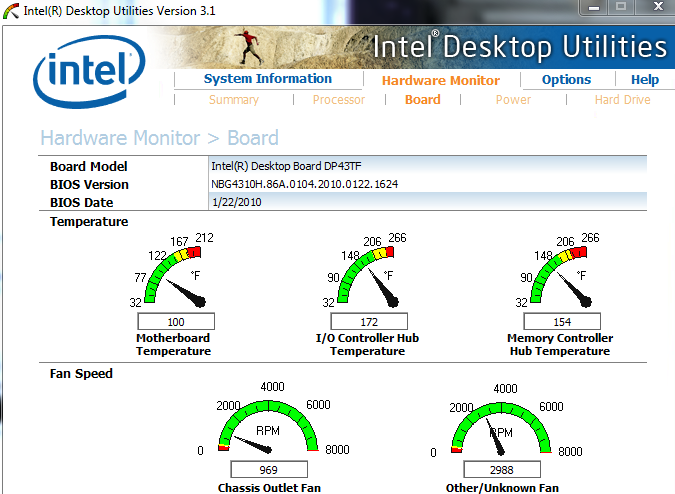Click the Hardware Monitor > Board breadcrumb heading
This screenshot has height=494, width=675.
[x=159, y=138]
